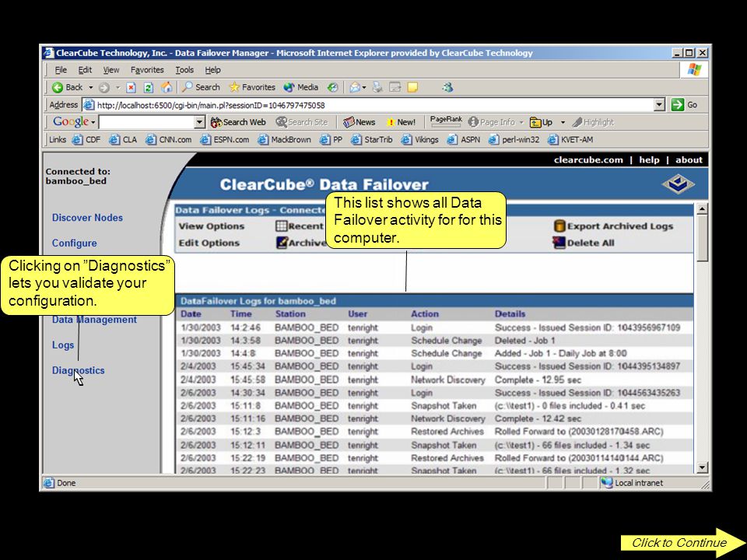747x560 pixels.
Task: Open the Tools menu
Action: pyautogui.click(x=184, y=70)
